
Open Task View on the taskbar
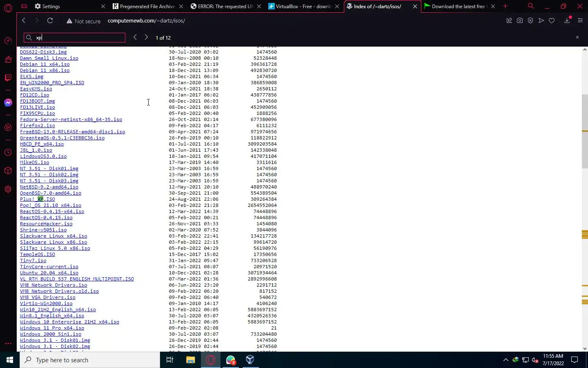[x=170, y=360]
